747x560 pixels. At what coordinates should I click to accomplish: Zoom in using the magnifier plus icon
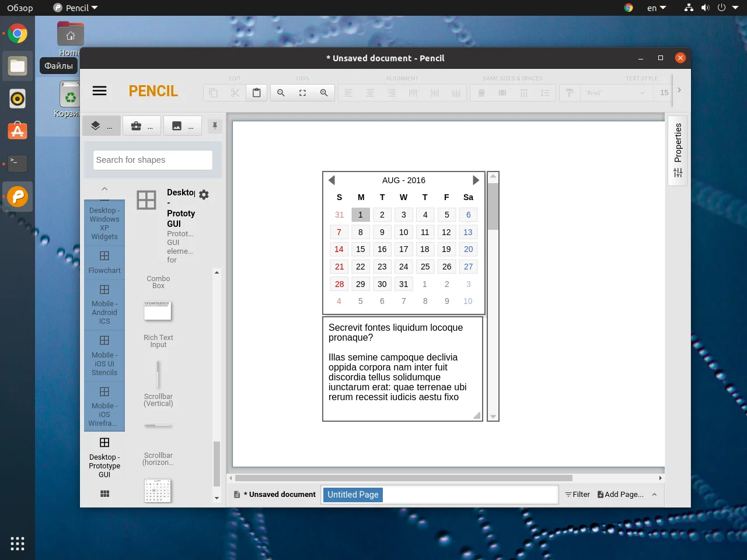click(x=324, y=92)
